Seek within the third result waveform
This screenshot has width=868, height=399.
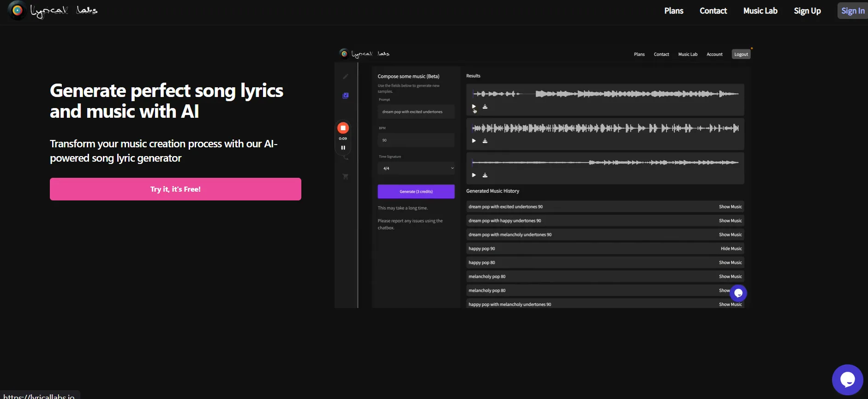605,162
